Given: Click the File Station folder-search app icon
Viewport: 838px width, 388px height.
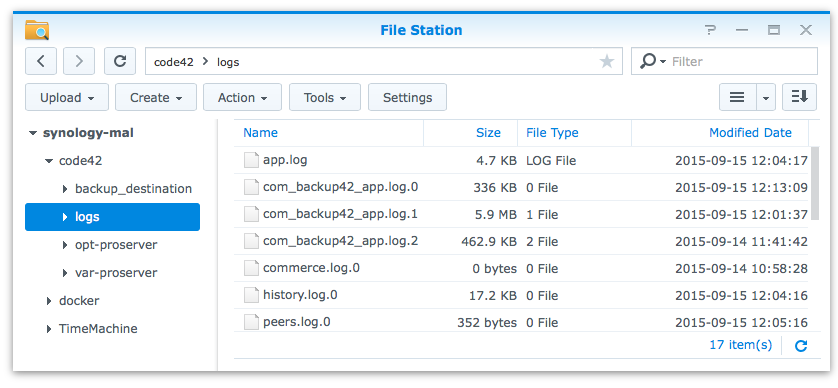Looking at the screenshot, I should coord(37,30).
